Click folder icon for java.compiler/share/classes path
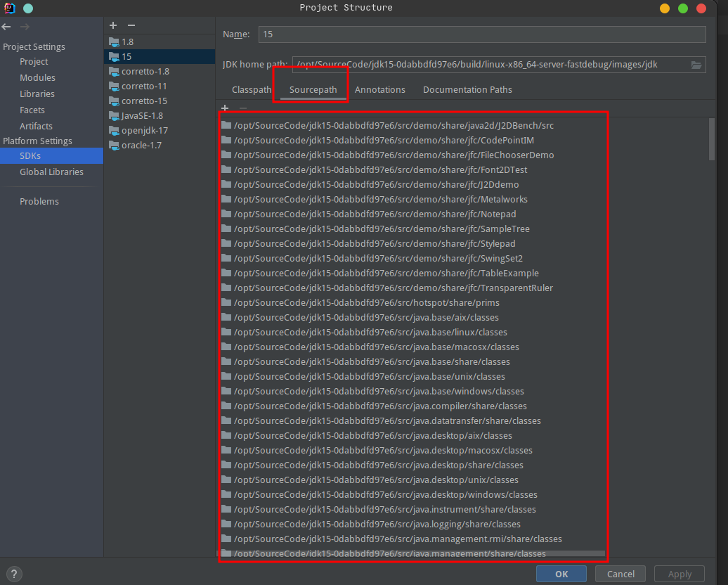The height and width of the screenshot is (585, 728). tap(226, 406)
